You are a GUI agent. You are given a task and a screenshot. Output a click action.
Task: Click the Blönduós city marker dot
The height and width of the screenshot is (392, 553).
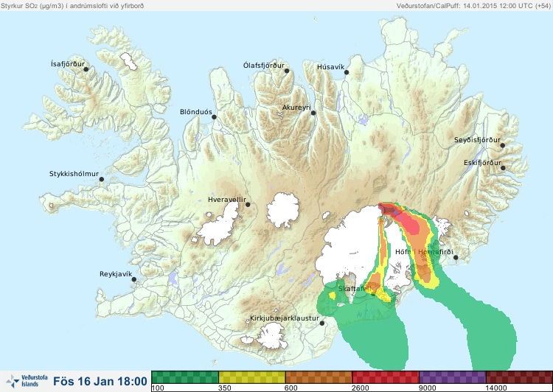(214, 117)
